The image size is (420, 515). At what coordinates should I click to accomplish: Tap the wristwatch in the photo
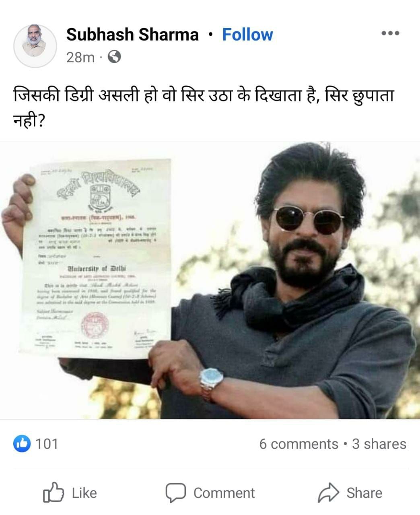tap(211, 382)
